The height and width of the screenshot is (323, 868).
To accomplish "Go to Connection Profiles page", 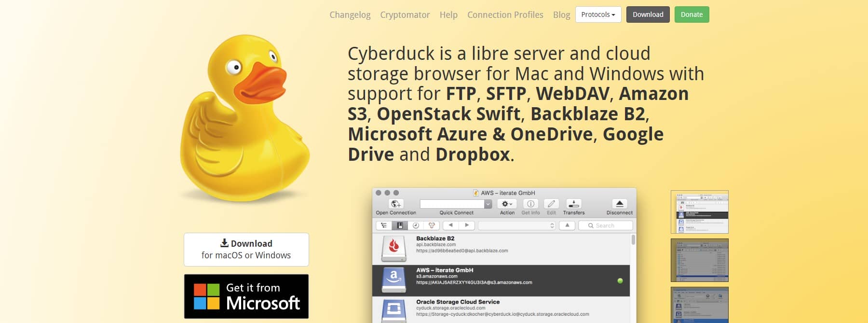I will coord(505,15).
